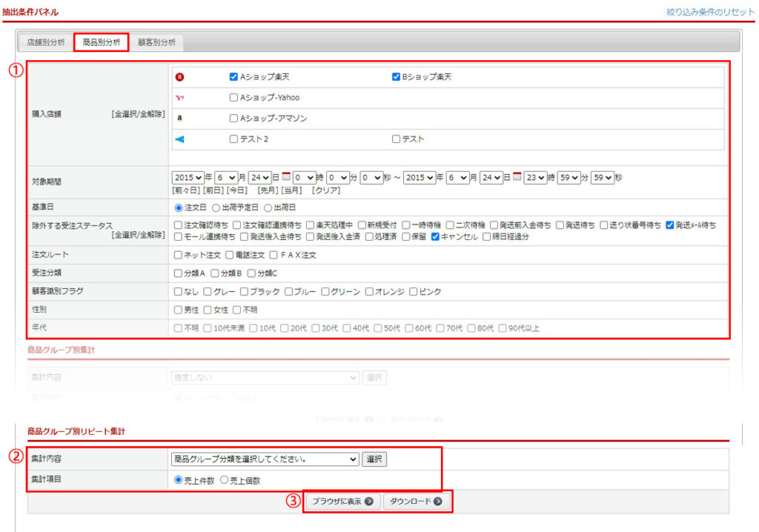Click the 選択 button in repeat aggregation
759x532 pixels.
click(x=374, y=459)
